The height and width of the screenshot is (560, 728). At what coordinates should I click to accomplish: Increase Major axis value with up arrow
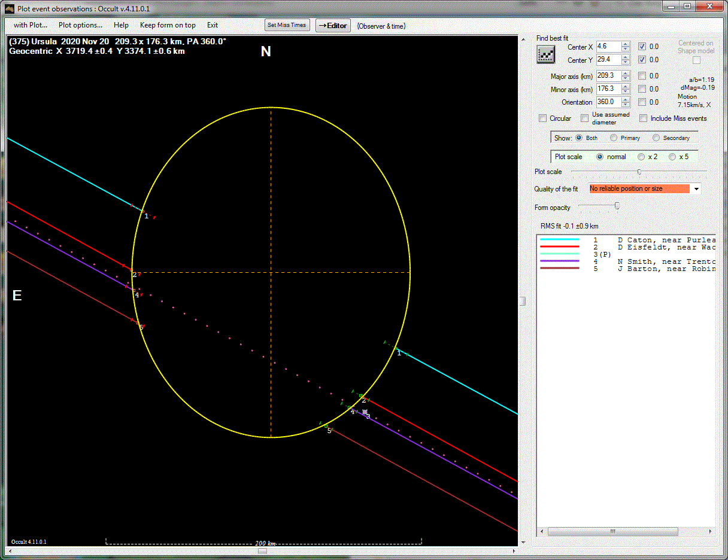(626, 74)
